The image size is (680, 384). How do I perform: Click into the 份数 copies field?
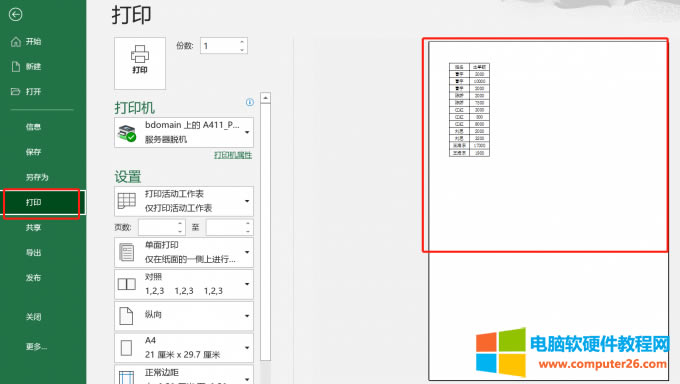point(219,46)
